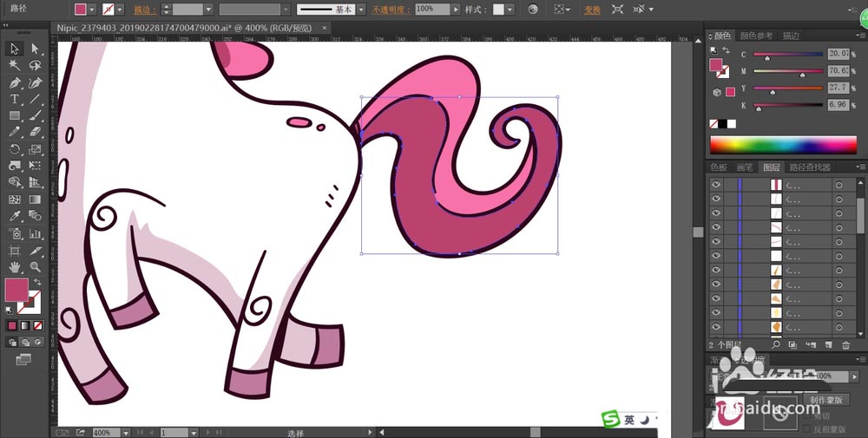Select the Hand tool
The height and width of the screenshot is (438, 868).
tap(15, 267)
